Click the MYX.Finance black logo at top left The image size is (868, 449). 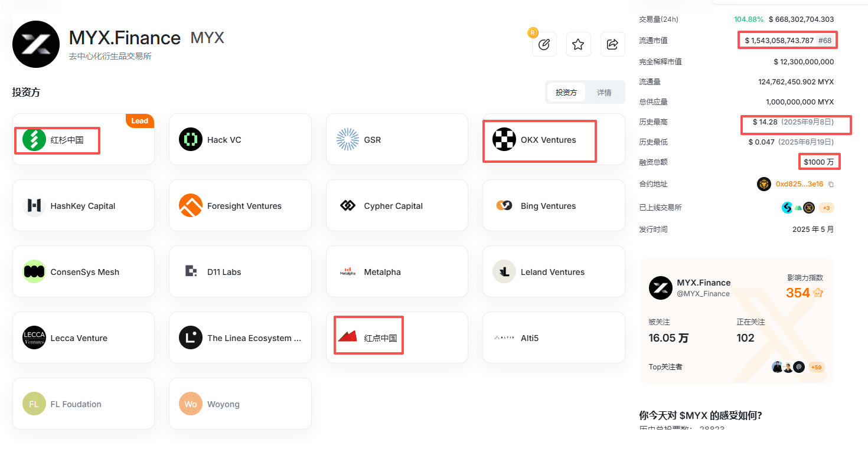pos(36,44)
